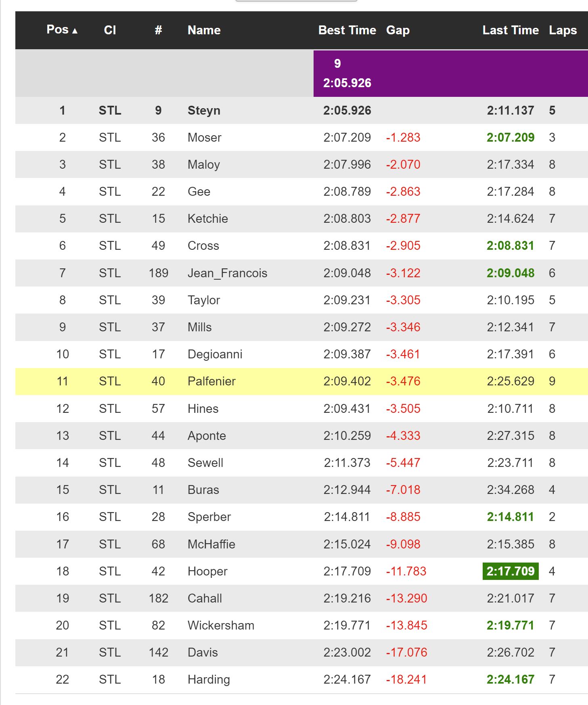Viewport: 588px width, 705px height.
Task: Click the Last Time column header
Action: pyautogui.click(x=511, y=30)
